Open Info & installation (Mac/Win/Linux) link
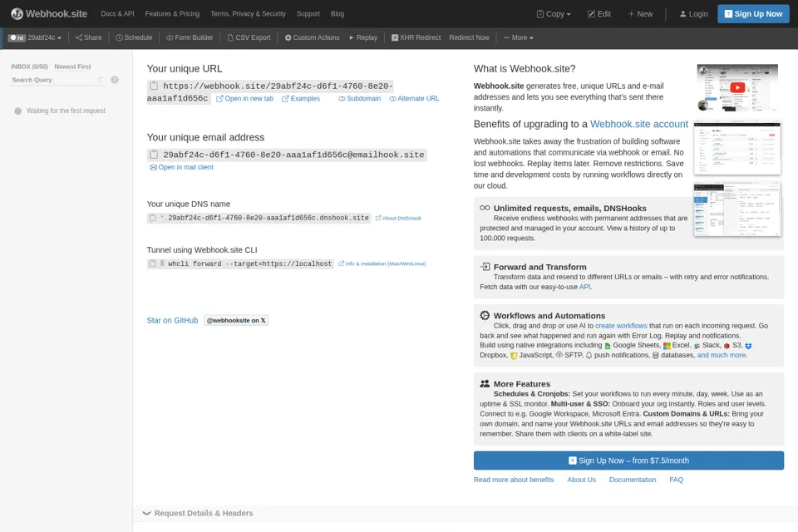The height and width of the screenshot is (532, 798). pyautogui.click(x=382, y=264)
